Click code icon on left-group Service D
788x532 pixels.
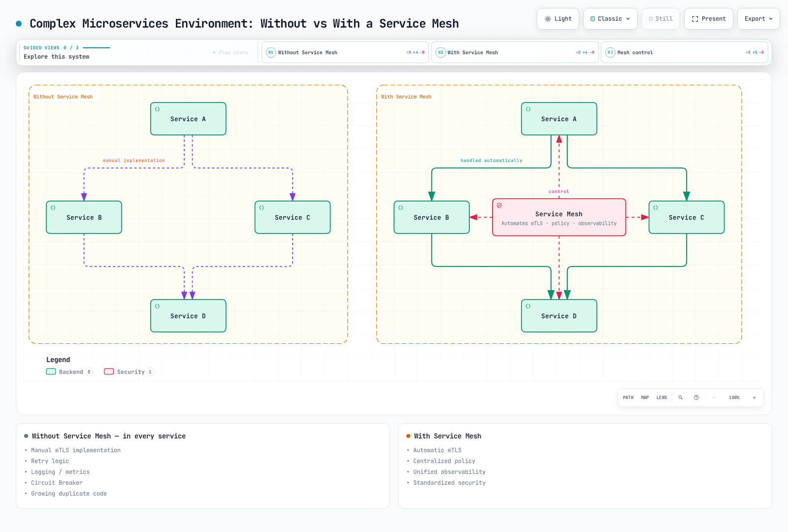click(x=157, y=306)
